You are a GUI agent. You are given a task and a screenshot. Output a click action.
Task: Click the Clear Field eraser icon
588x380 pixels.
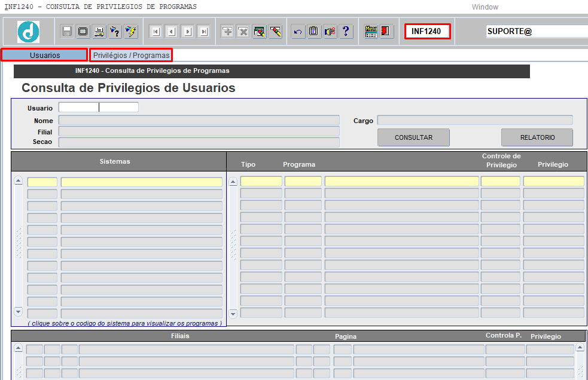276,32
